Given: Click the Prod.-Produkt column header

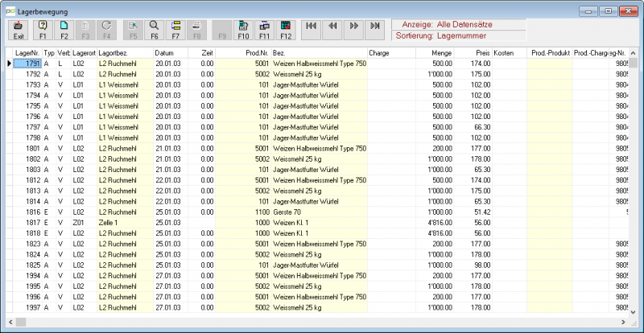Looking at the screenshot, I should tap(550, 53).
